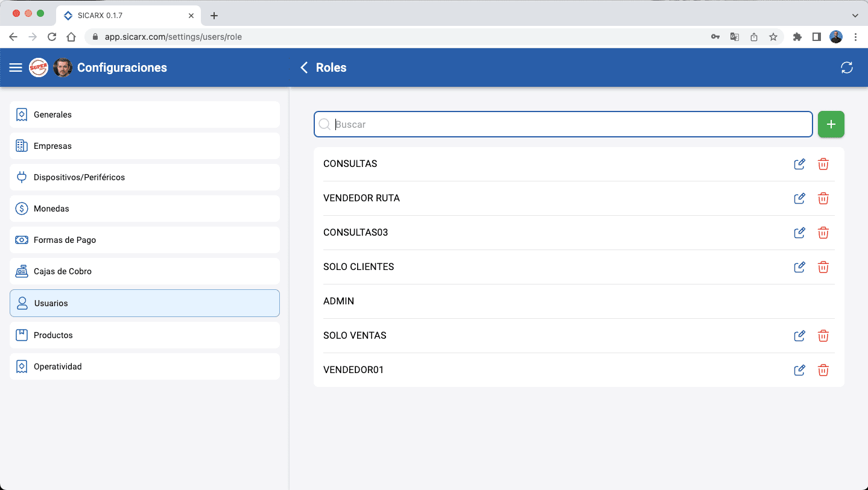Open Generales settings section
Screen dimensions: 868x490
point(145,115)
